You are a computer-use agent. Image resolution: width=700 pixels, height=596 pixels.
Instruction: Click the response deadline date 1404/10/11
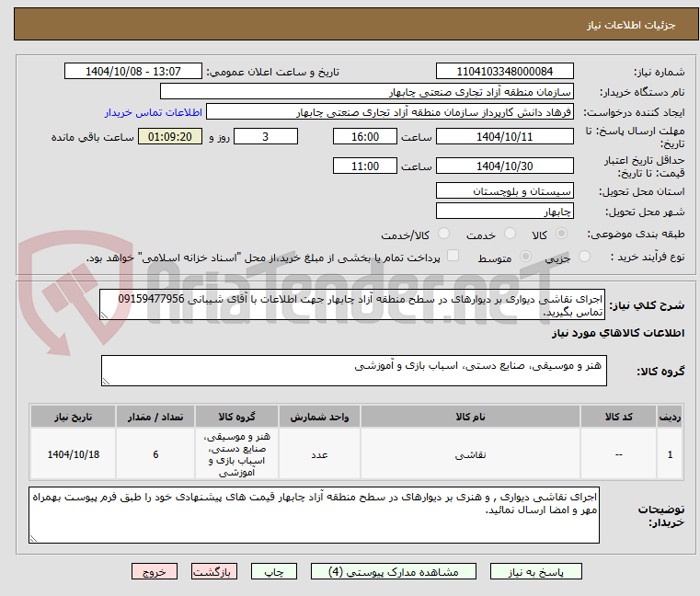point(504,136)
